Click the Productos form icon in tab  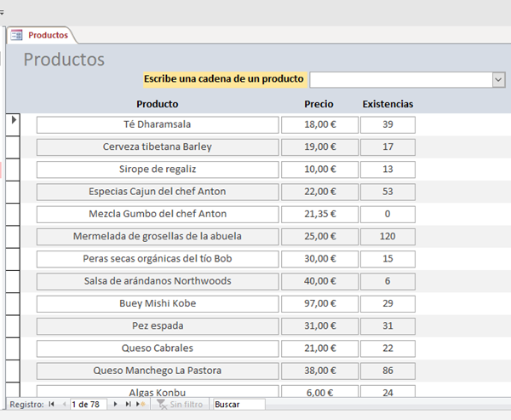coord(16,35)
